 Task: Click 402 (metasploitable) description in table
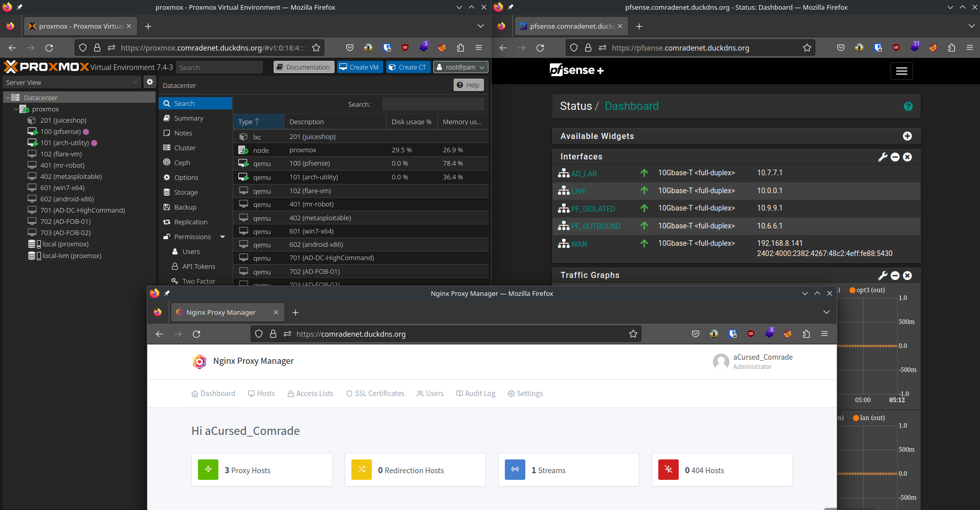(x=320, y=218)
